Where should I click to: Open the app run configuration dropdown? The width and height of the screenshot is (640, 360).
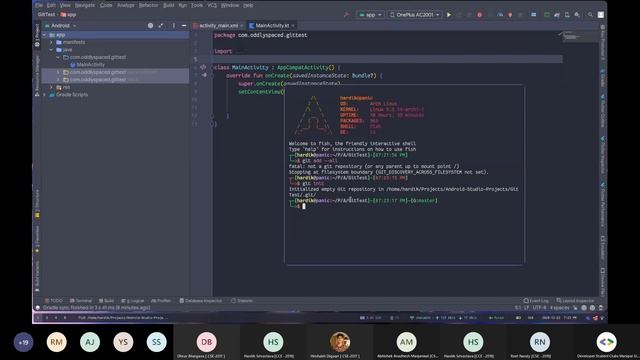(x=370, y=15)
